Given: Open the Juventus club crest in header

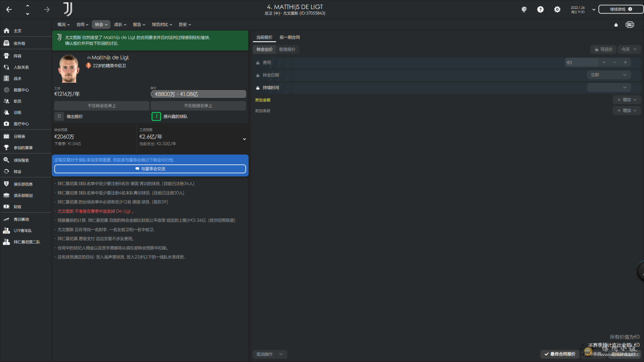Looking at the screenshot, I should pos(68,9).
